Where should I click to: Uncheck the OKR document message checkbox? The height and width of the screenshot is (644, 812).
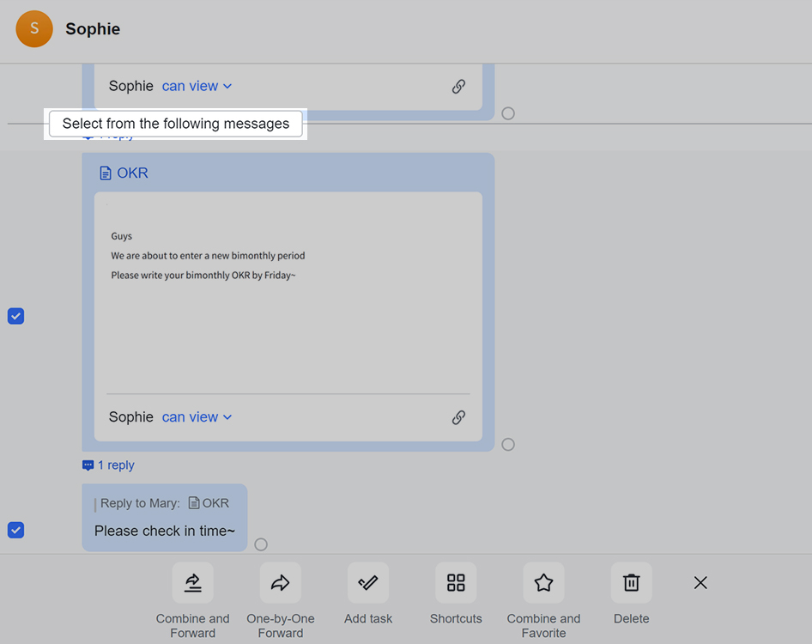click(15, 316)
